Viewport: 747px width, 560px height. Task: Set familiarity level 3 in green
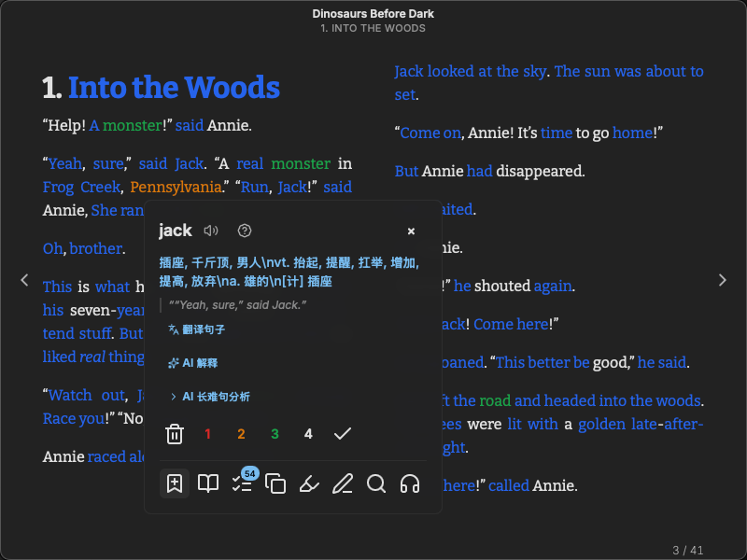[x=275, y=434]
